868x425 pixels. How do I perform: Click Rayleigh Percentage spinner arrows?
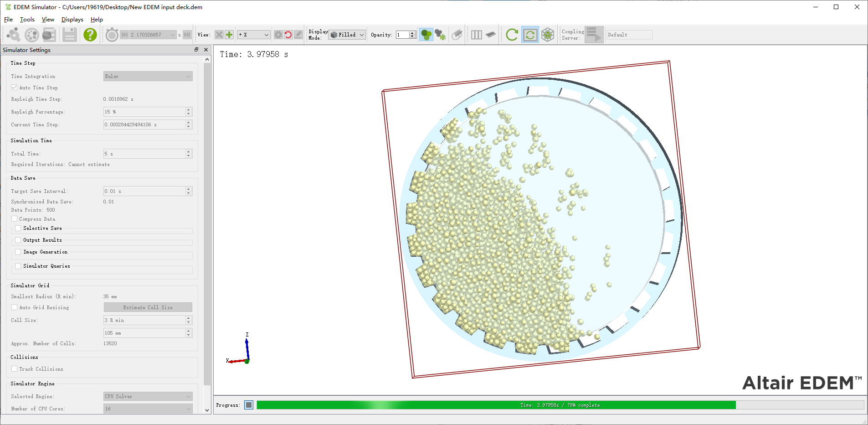[x=189, y=112]
